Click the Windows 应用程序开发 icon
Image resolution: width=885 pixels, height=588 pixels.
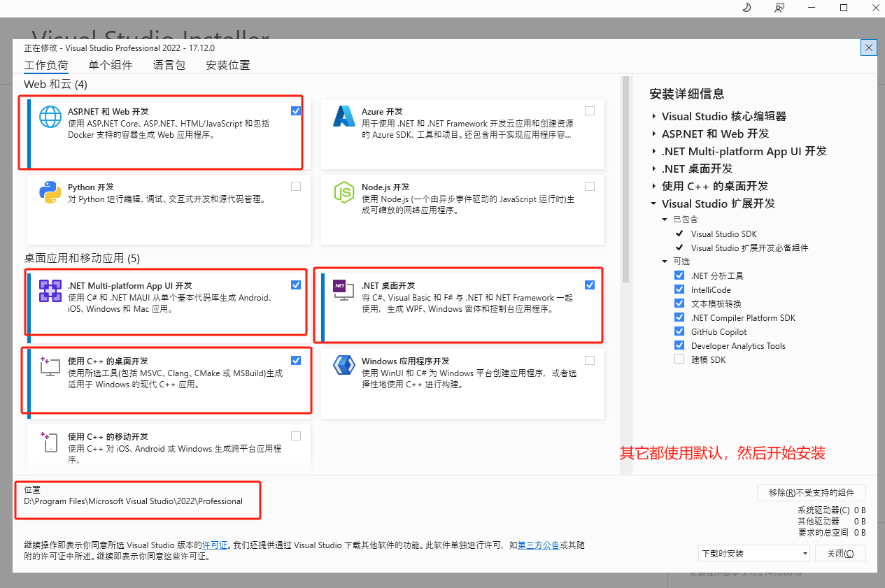tap(344, 366)
